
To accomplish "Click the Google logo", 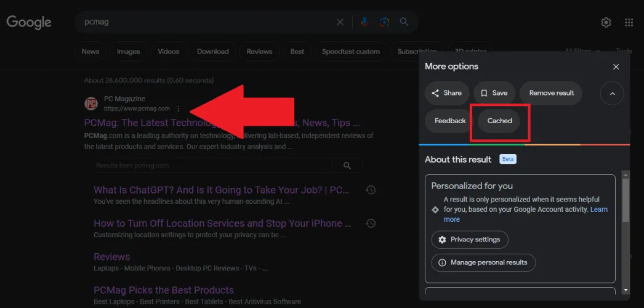I will tap(29, 23).
